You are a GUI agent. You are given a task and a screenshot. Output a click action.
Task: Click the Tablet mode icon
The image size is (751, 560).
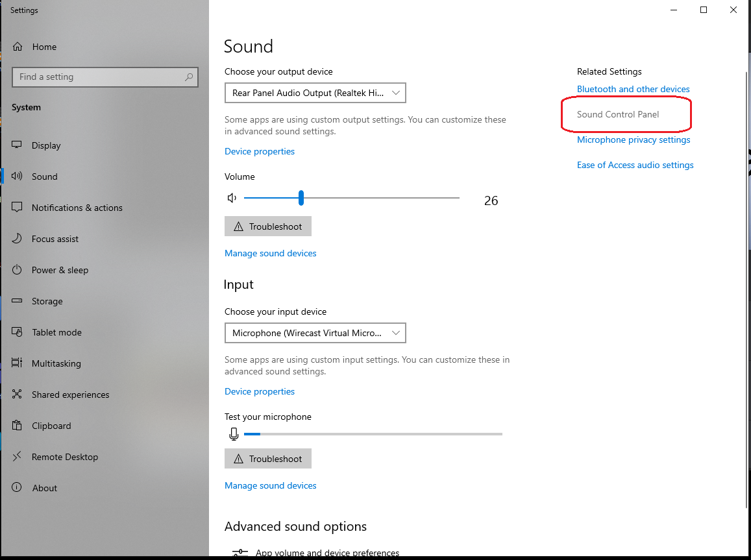pyautogui.click(x=17, y=332)
